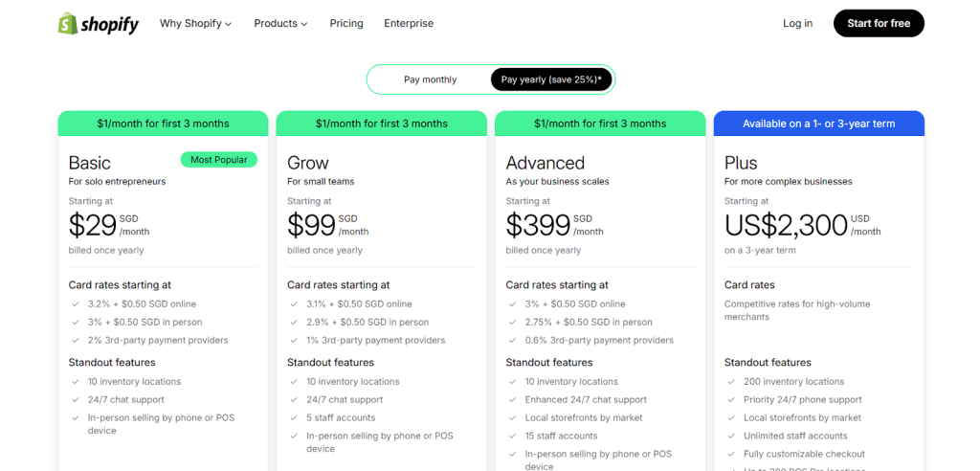Click the Shopify bag logo icon
The height and width of the screenshot is (471, 980).
[68, 24]
